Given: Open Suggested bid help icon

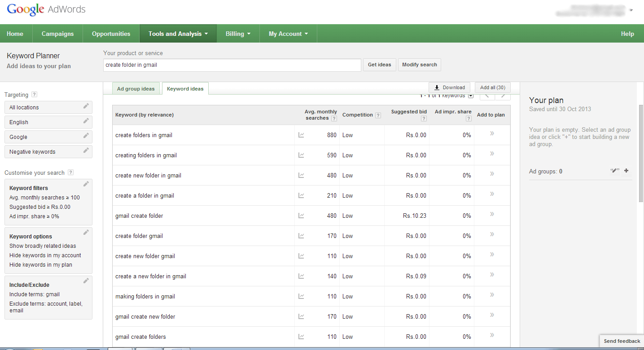Looking at the screenshot, I should 423,118.
